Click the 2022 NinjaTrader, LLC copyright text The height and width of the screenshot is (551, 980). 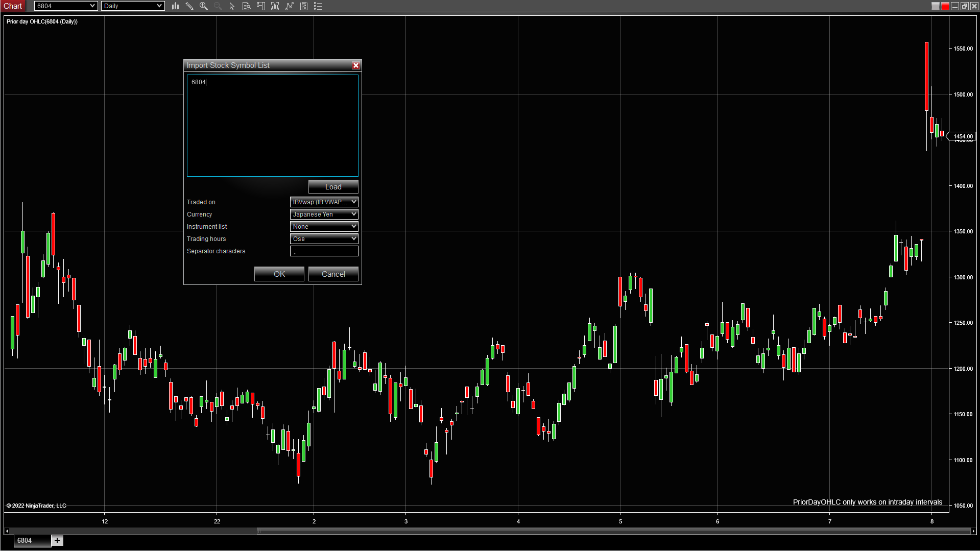click(x=36, y=506)
